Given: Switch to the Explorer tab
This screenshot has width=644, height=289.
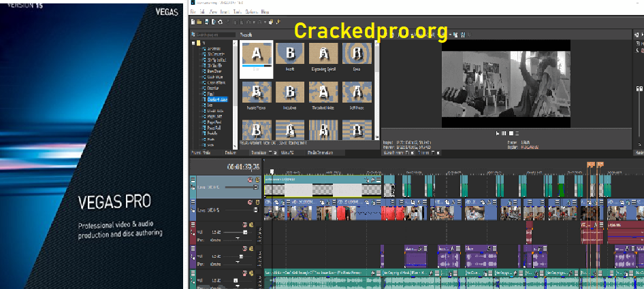Looking at the screenshot, I should tap(230, 153).
